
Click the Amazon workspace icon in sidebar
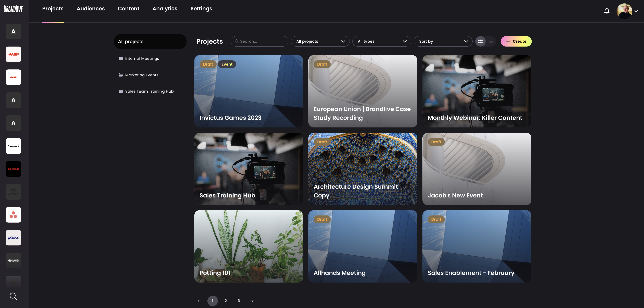pyautogui.click(x=13, y=146)
